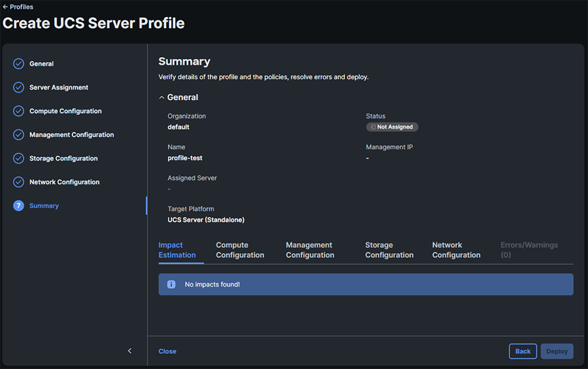Click the Back button
The height and width of the screenshot is (369, 588).
(x=523, y=351)
